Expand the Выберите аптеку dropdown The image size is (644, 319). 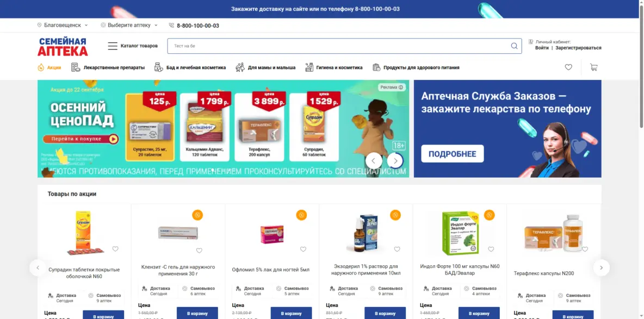[129, 25]
